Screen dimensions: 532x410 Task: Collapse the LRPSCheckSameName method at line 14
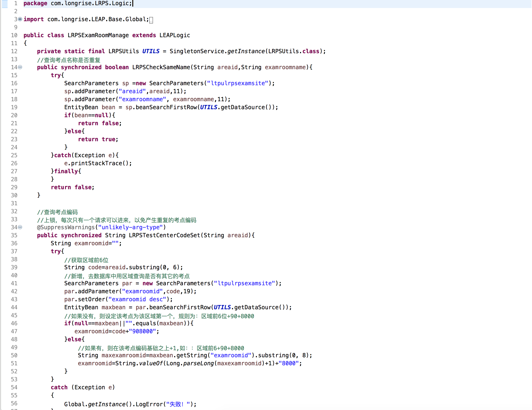[x=20, y=67]
